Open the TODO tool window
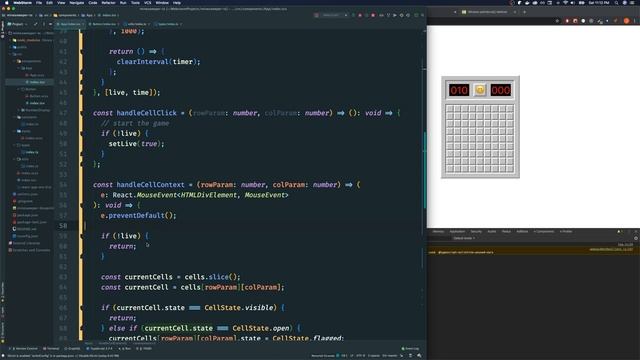This screenshot has height=360, width=640. pyautogui.click(x=145, y=349)
